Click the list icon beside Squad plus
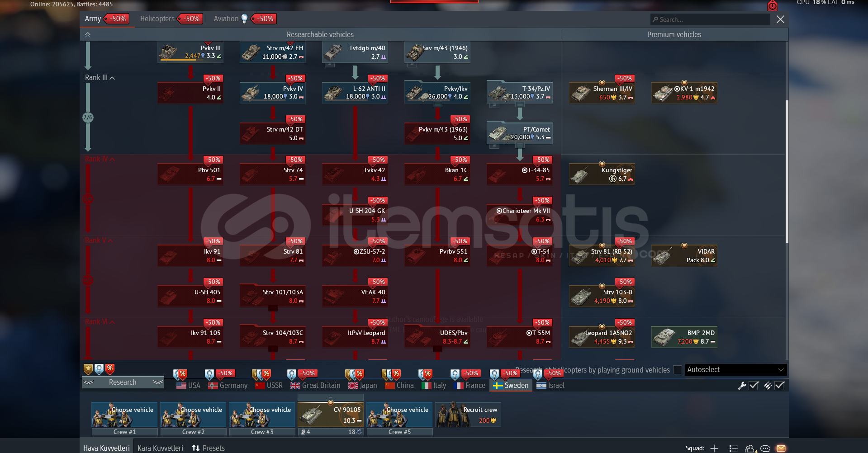Image resolution: width=868 pixels, height=453 pixels. pos(734,448)
